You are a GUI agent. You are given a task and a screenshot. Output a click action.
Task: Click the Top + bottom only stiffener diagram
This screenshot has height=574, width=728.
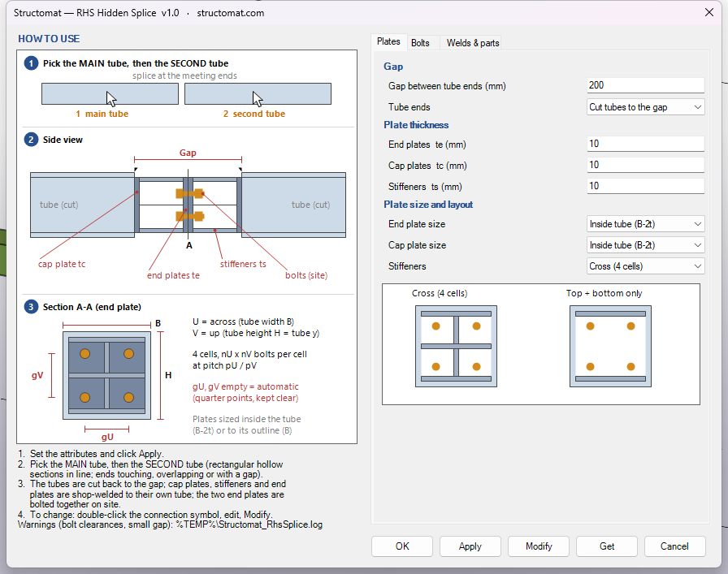point(610,346)
